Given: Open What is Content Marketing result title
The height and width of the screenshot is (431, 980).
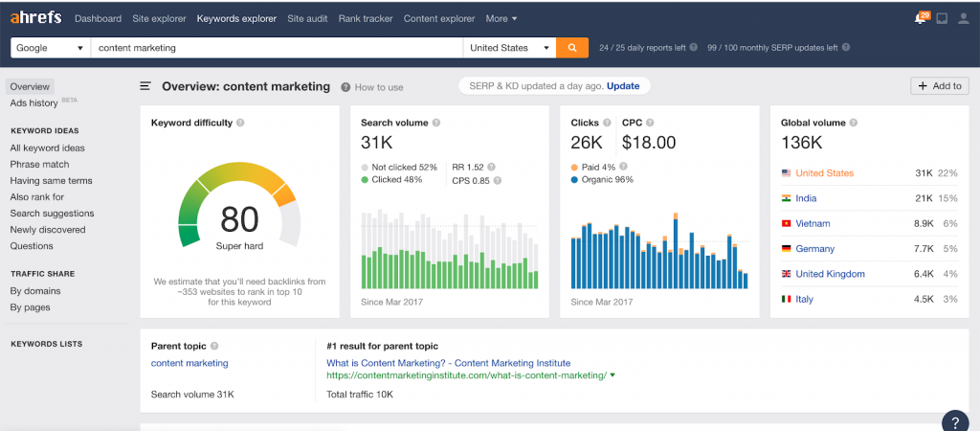Looking at the screenshot, I should 448,363.
